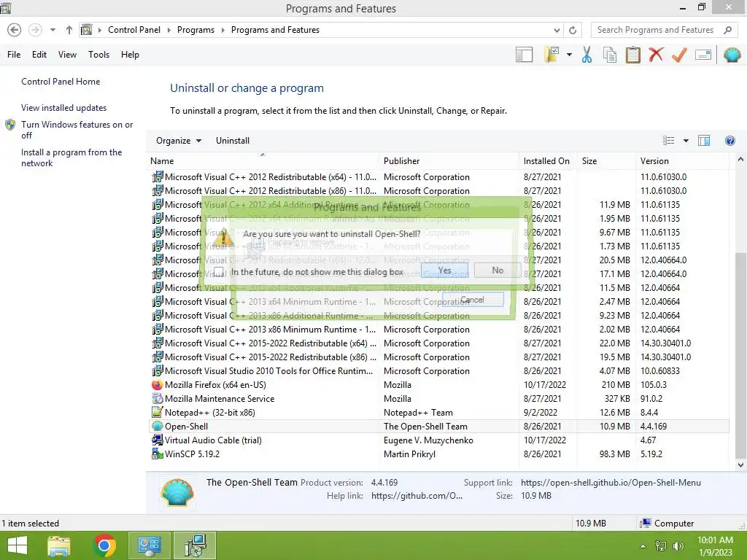Open Control Panel Home link

point(61,82)
